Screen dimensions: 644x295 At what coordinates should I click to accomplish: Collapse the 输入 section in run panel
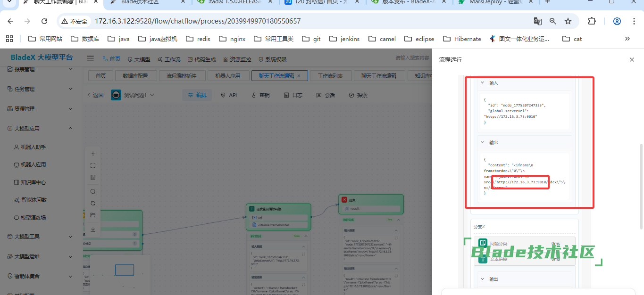(x=483, y=83)
